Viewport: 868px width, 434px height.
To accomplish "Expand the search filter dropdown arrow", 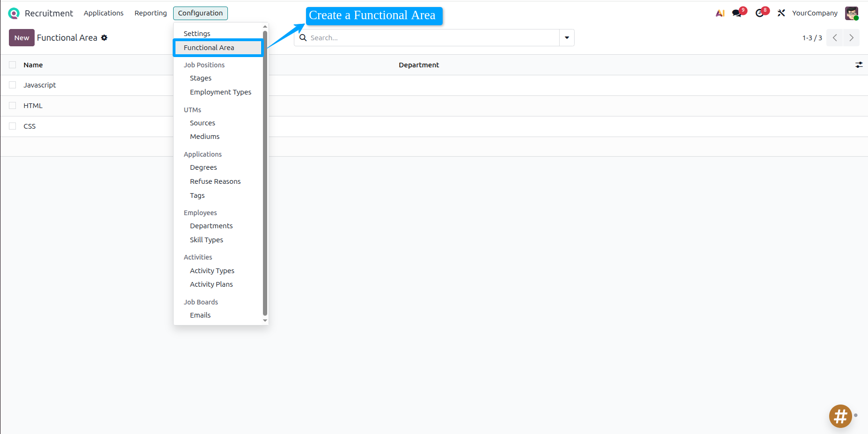I will click(x=567, y=38).
